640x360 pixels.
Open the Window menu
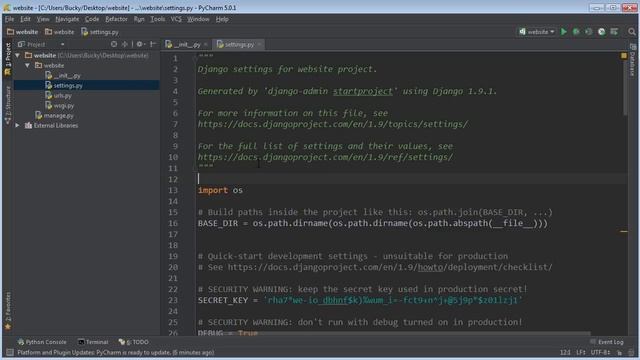point(198,19)
